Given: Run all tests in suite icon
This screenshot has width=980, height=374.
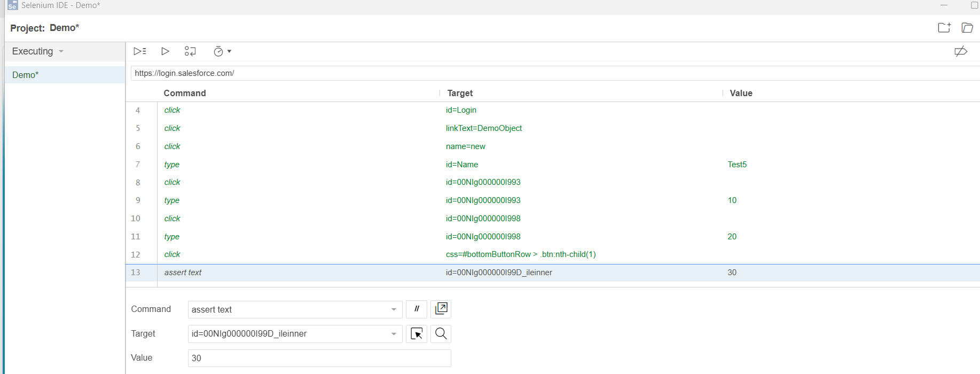Looking at the screenshot, I should click(x=140, y=51).
